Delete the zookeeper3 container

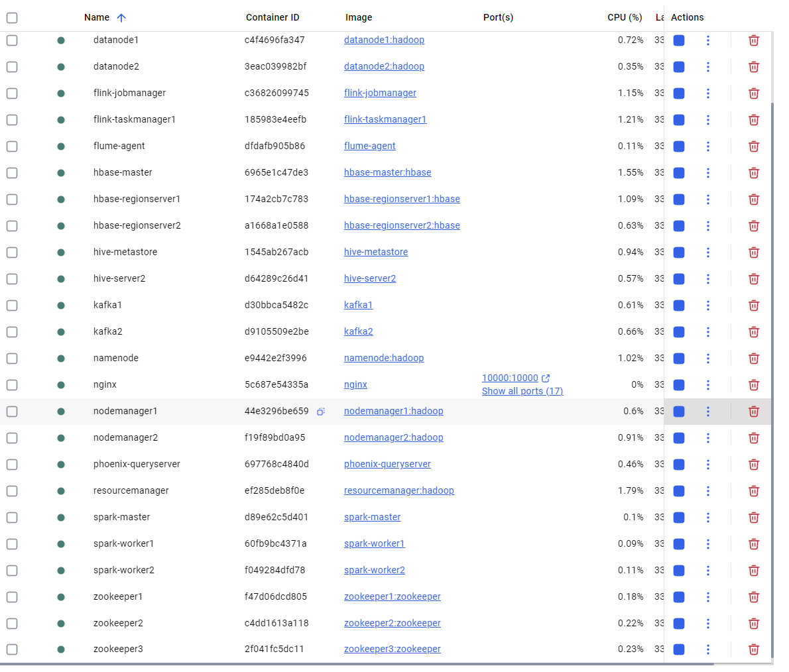pos(754,650)
